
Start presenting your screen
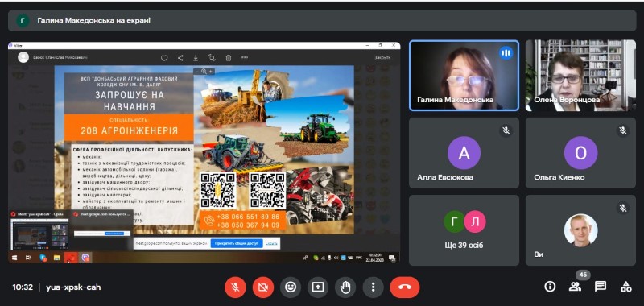pos(318,287)
